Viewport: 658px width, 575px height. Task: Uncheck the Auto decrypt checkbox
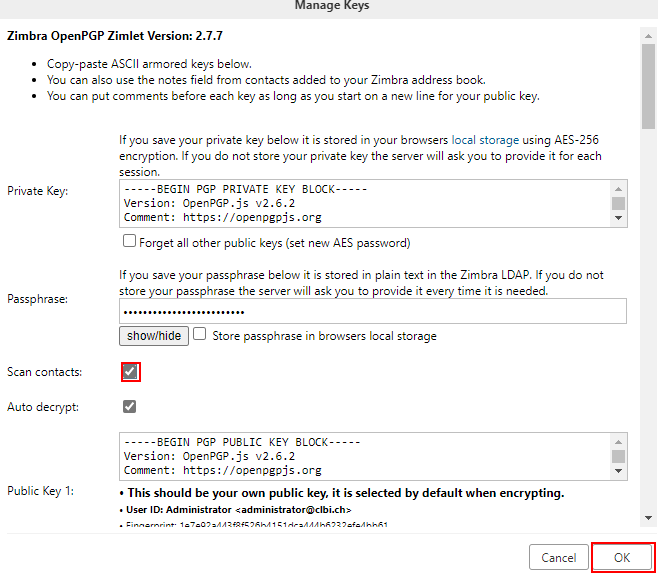(130, 406)
